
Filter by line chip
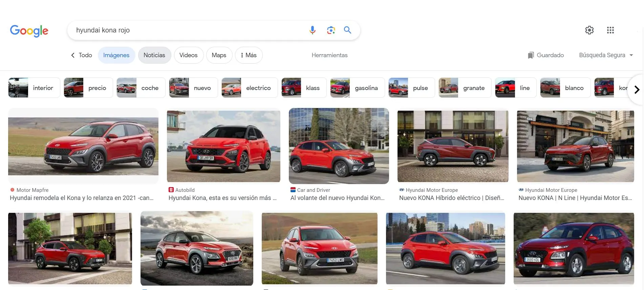click(x=516, y=88)
